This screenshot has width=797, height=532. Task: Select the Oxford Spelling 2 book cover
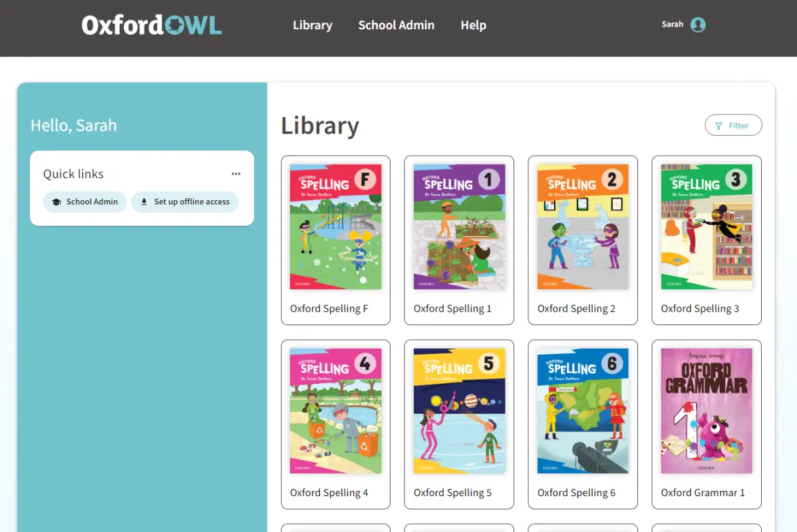[x=583, y=227]
